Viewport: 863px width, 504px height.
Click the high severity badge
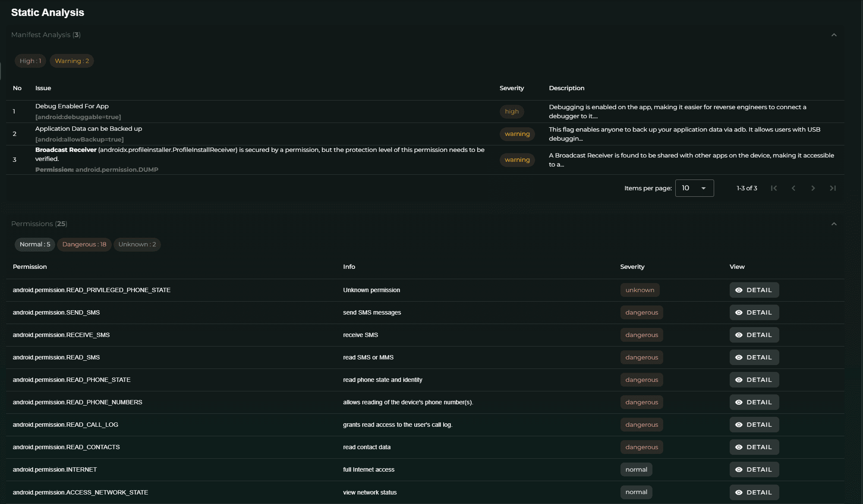(x=512, y=111)
